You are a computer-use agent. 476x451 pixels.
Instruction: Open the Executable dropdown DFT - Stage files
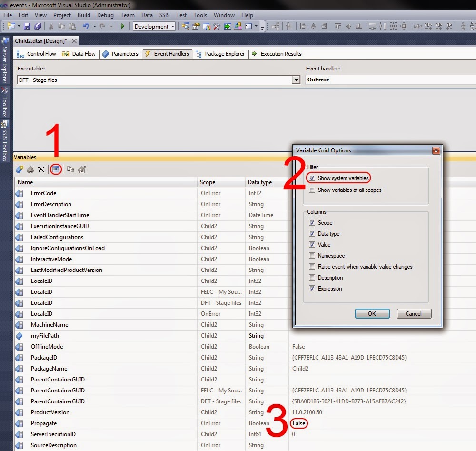click(296, 80)
